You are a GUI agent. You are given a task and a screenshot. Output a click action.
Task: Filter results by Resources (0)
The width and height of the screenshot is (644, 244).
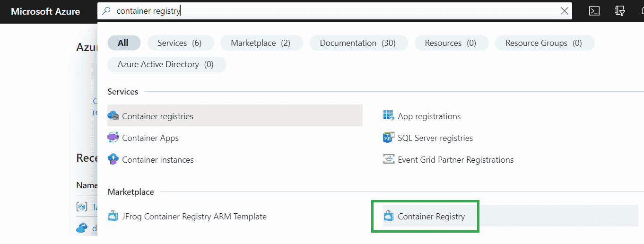tap(451, 43)
